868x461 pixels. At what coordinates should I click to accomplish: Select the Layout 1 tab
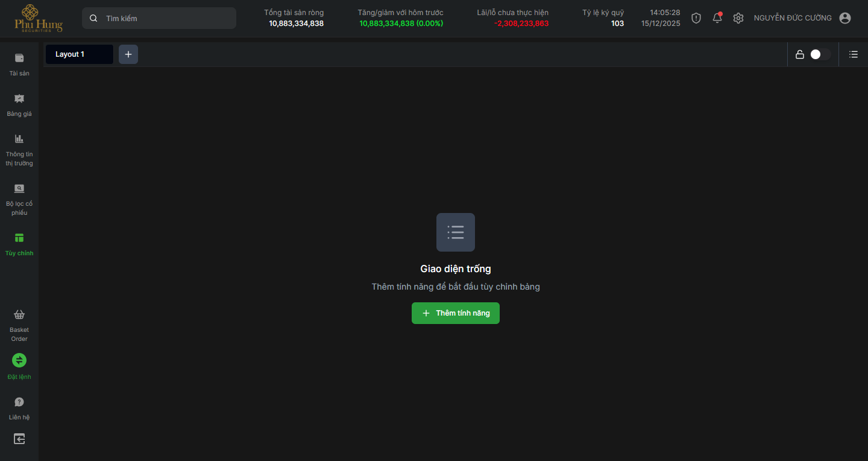79,54
